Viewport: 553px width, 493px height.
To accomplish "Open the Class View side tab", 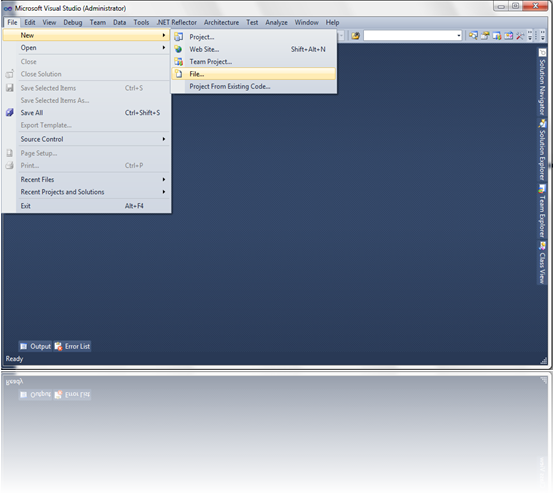I will 542,263.
